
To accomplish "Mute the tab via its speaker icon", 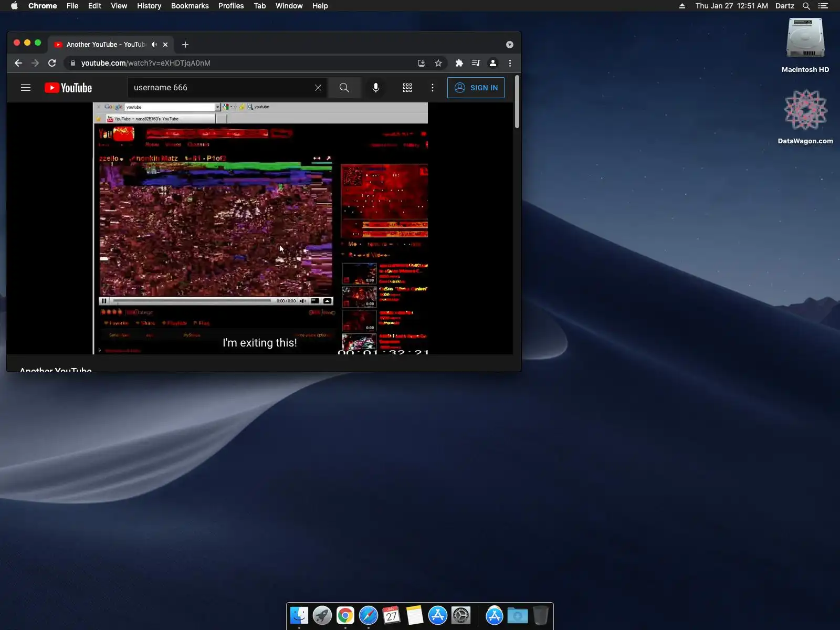I will (154, 45).
